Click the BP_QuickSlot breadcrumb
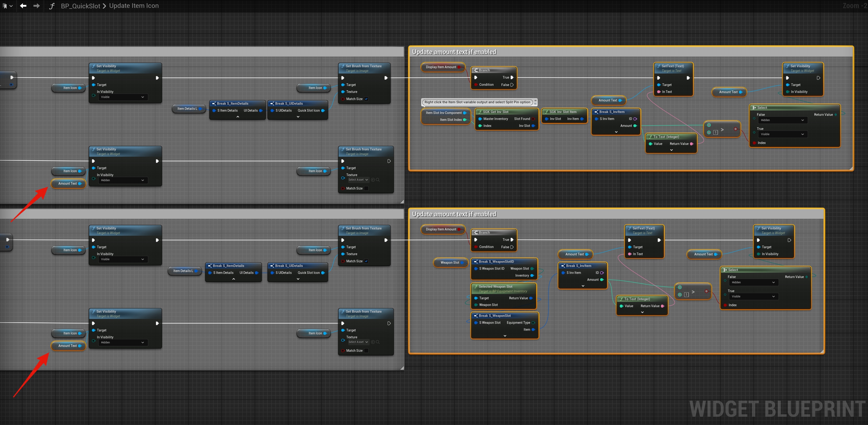The image size is (868, 425). point(80,6)
